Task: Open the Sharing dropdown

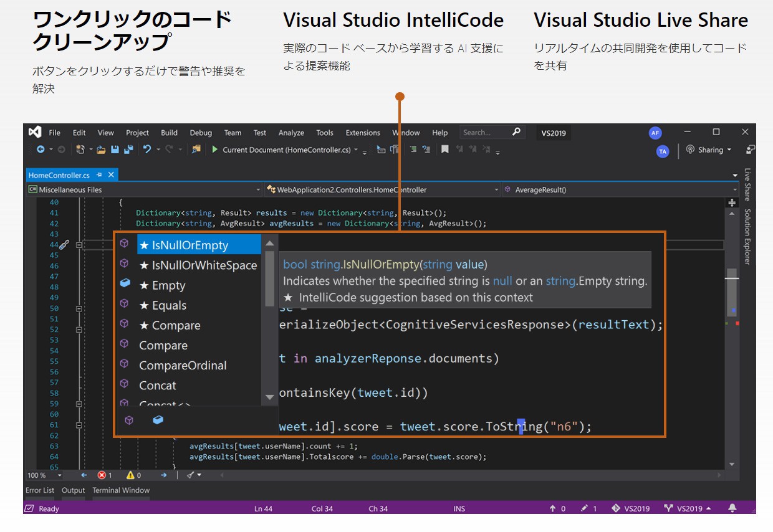Action: [x=709, y=150]
